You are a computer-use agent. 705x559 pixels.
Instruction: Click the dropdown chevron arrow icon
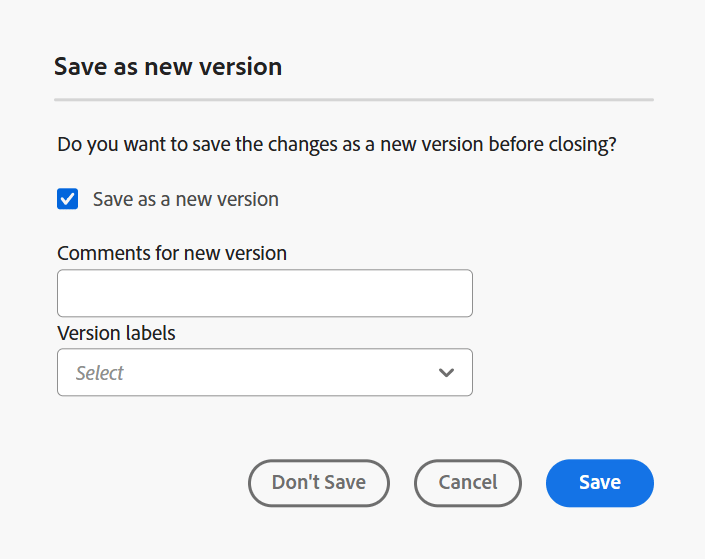coord(446,373)
